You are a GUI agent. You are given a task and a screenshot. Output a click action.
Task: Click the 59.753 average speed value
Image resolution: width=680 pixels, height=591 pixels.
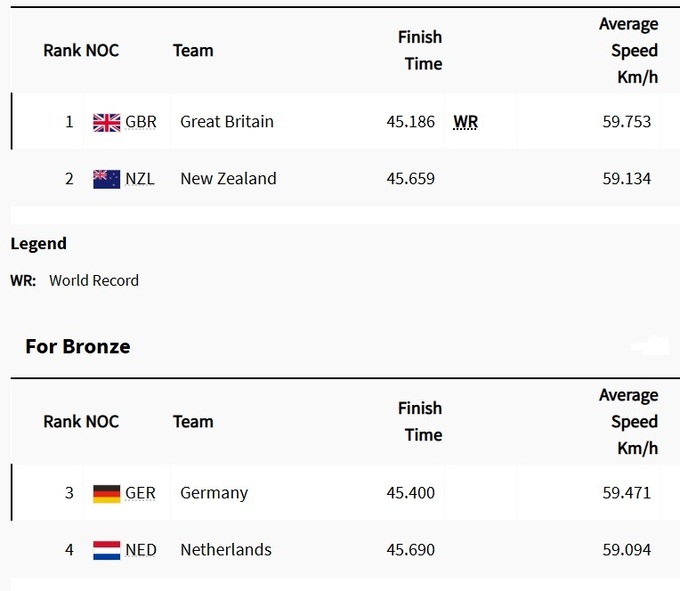click(x=627, y=122)
